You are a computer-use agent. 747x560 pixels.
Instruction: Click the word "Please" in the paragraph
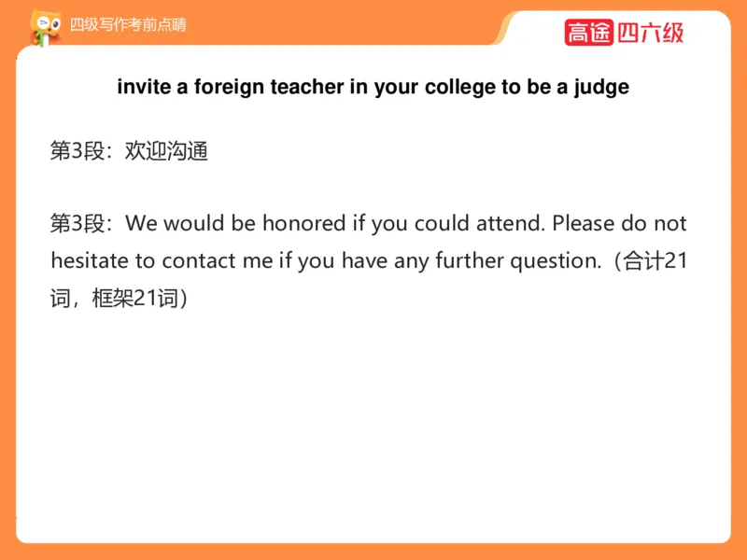coord(584,224)
